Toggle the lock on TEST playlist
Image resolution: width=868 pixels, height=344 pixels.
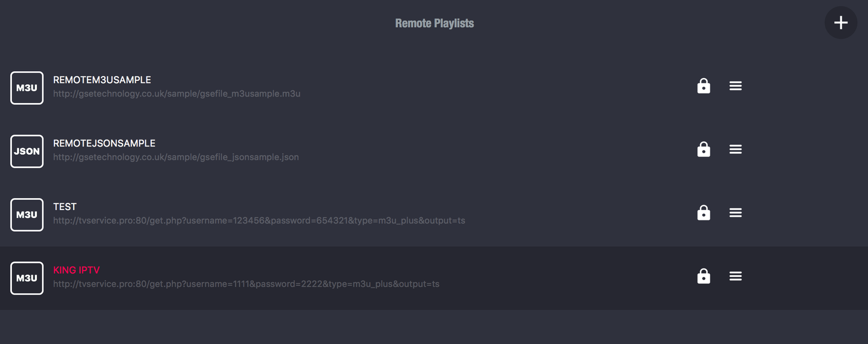click(704, 213)
